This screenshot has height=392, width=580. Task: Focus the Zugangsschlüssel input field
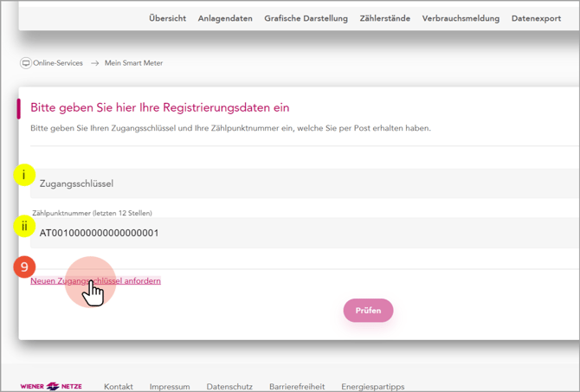point(305,183)
